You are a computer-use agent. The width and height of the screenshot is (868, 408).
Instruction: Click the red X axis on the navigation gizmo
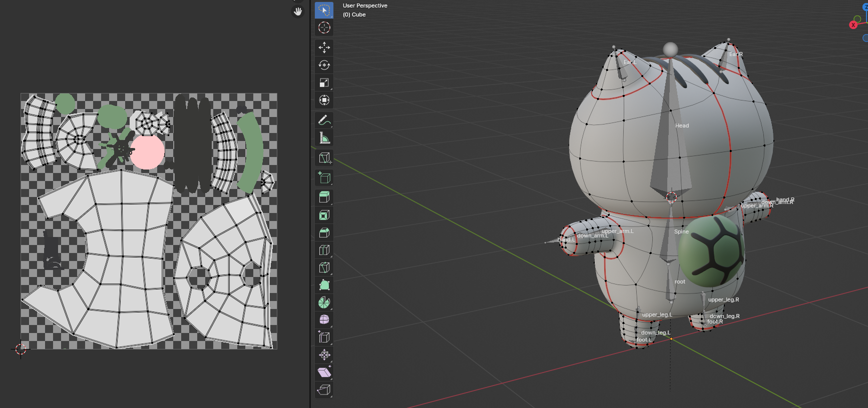point(853,25)
